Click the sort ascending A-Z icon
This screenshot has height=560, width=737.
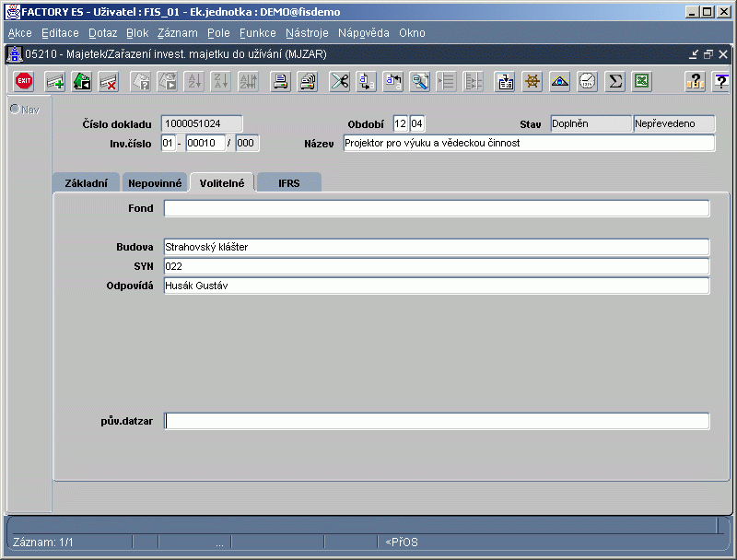click(194, 81)
